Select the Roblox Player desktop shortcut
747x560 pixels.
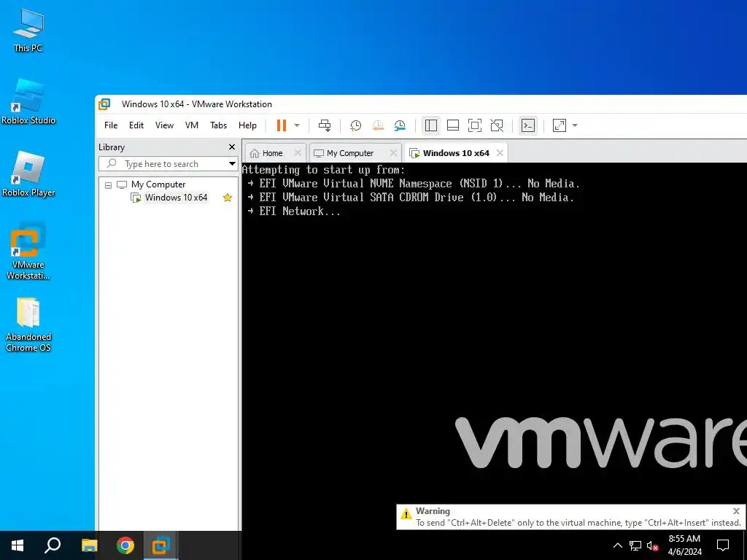(x=28, y=174)
